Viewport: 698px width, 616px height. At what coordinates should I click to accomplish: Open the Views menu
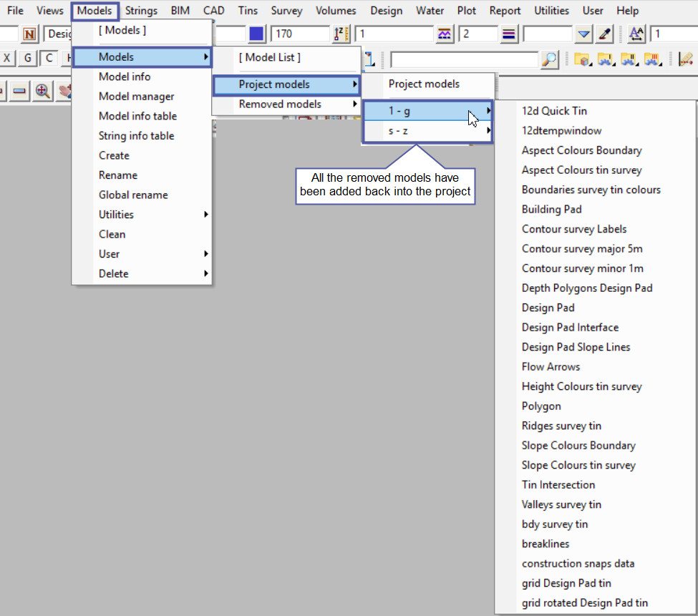point(50,10)
